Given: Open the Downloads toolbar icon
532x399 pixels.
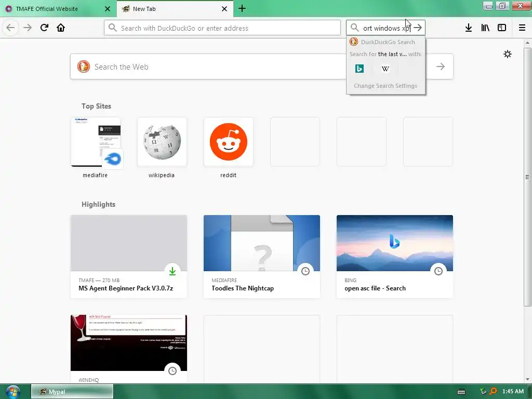Looking at the screenshot, I should click(x=469, y=28).
